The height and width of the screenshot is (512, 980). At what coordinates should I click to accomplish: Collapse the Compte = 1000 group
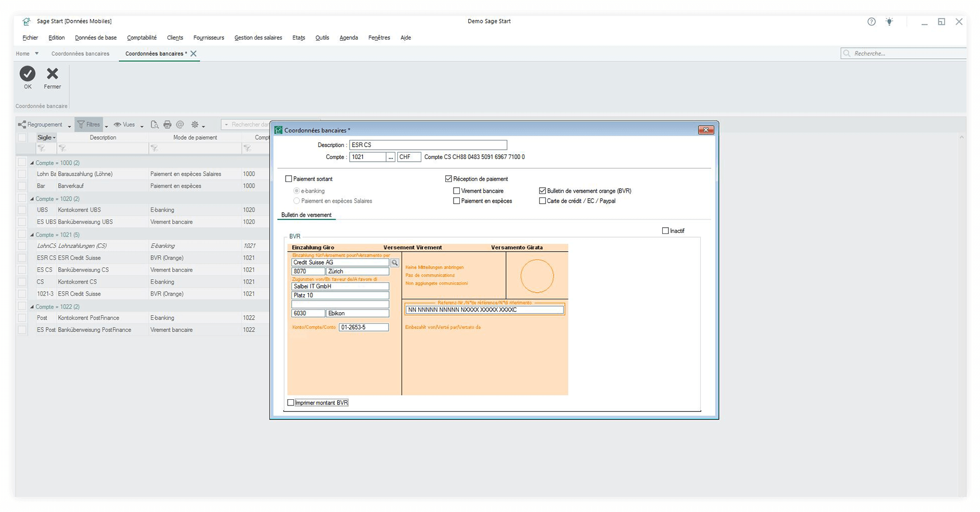[x=32, y=163]
